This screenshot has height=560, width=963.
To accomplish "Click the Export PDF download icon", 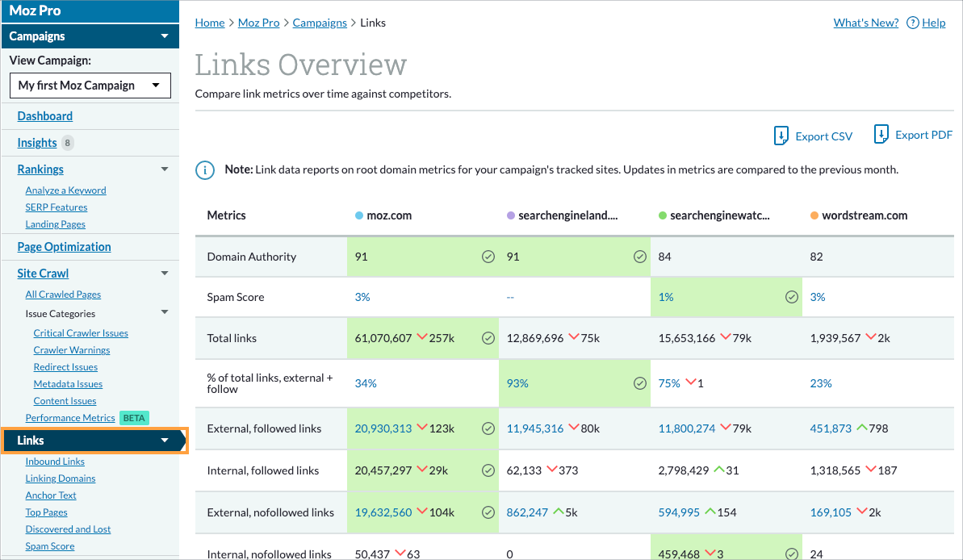I will 881,134.
